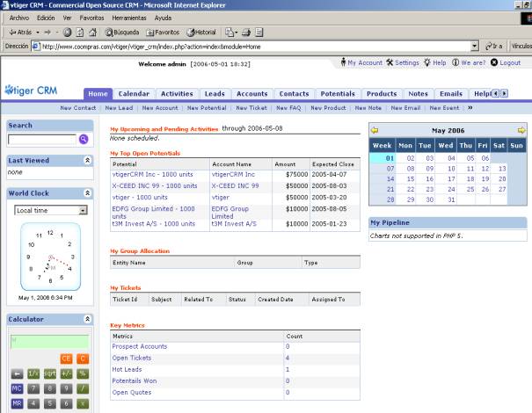Viewport: 532px width, 413px height.
Task: Click into the Search input field
Action: (42, 140)
